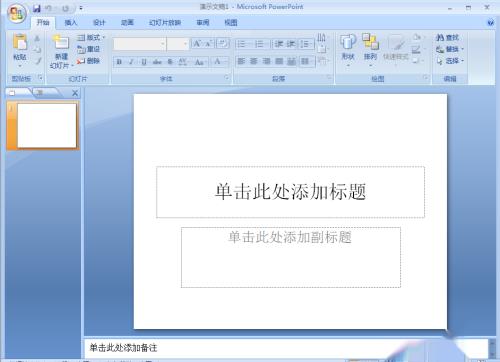Open the round Office button menu
Screen dimensions: 500x362
(x=17, y=13)
